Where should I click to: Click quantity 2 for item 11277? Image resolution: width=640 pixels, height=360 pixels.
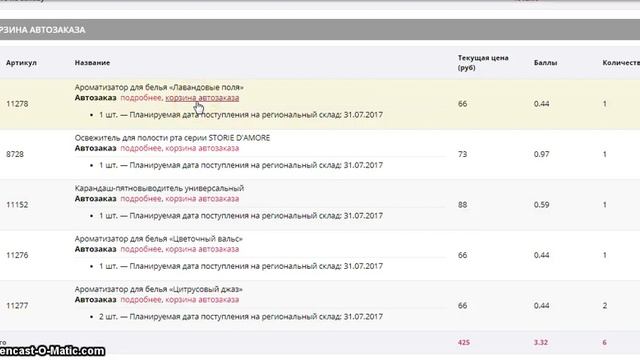pos(605,306)
